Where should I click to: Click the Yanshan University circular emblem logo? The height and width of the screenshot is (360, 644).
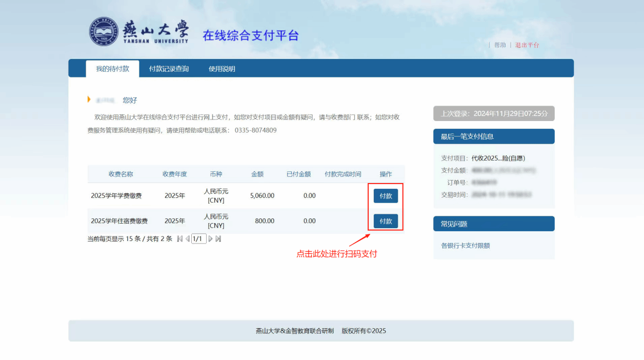coord(104,32)
